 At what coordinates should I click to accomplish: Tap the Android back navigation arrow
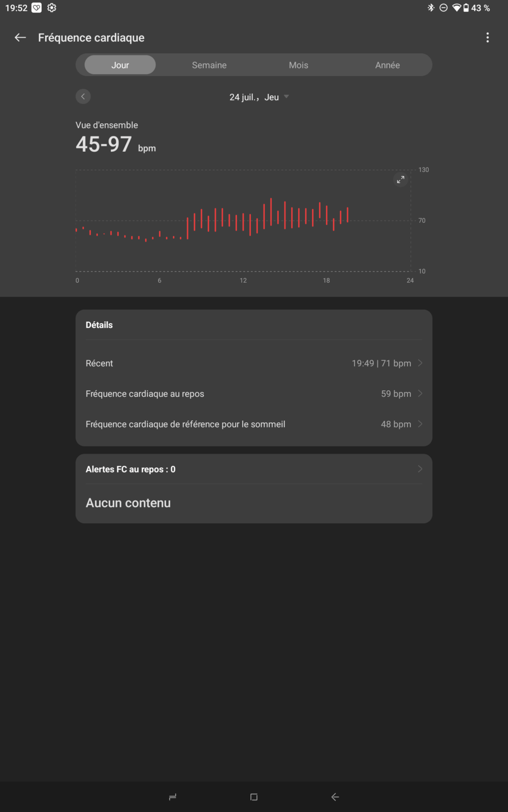[335, 797]
